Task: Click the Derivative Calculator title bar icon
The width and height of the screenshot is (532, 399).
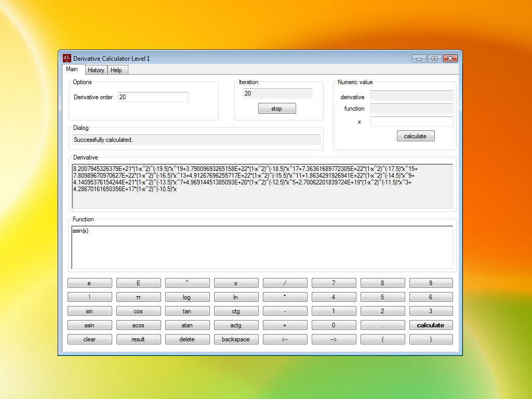Action: 67,58
